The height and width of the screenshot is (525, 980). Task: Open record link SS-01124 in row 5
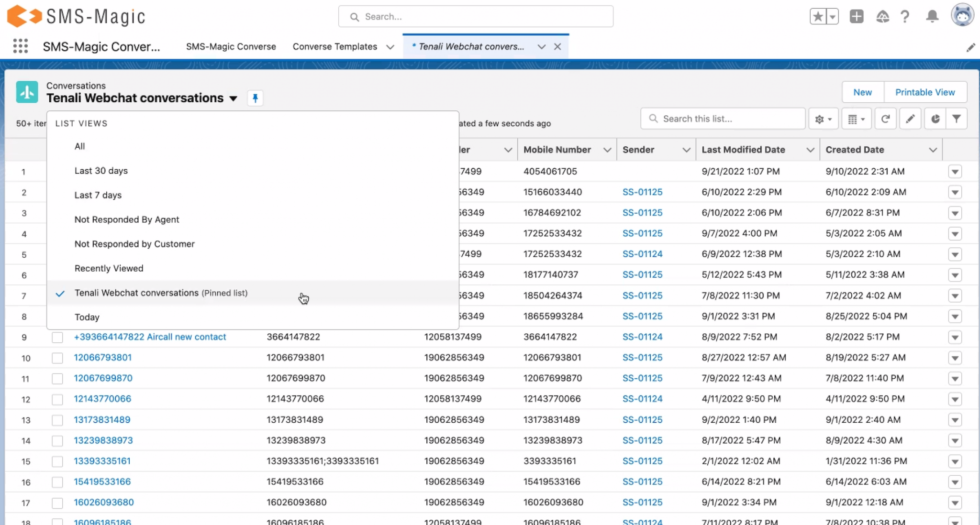tap(643, 254)
